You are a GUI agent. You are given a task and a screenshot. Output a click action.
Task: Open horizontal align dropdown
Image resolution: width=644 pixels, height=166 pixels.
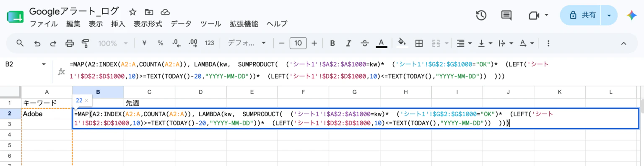click(x=464, y=43)
